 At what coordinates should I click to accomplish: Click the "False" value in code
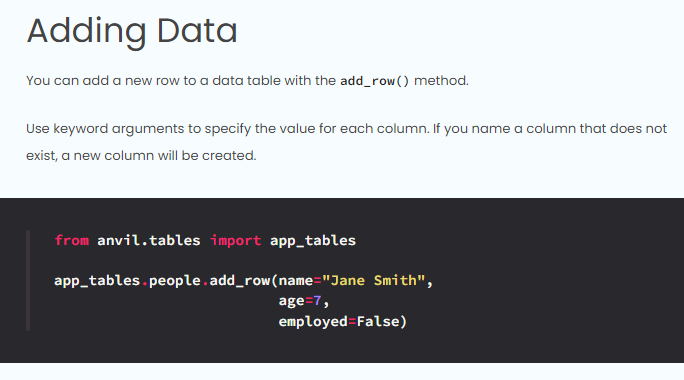pos(378,322)
